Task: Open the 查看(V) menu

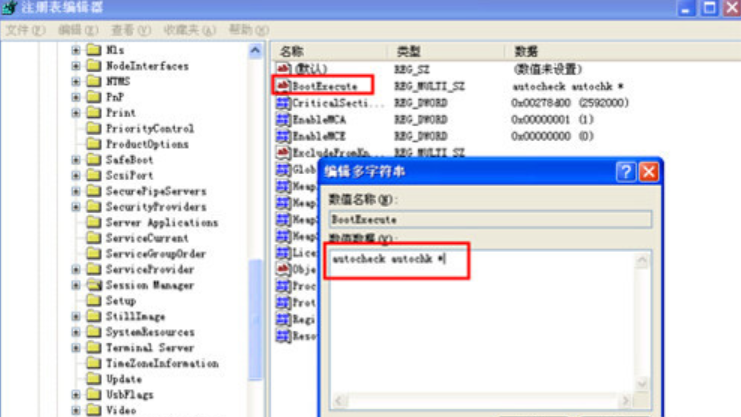Action: (131, 30)
